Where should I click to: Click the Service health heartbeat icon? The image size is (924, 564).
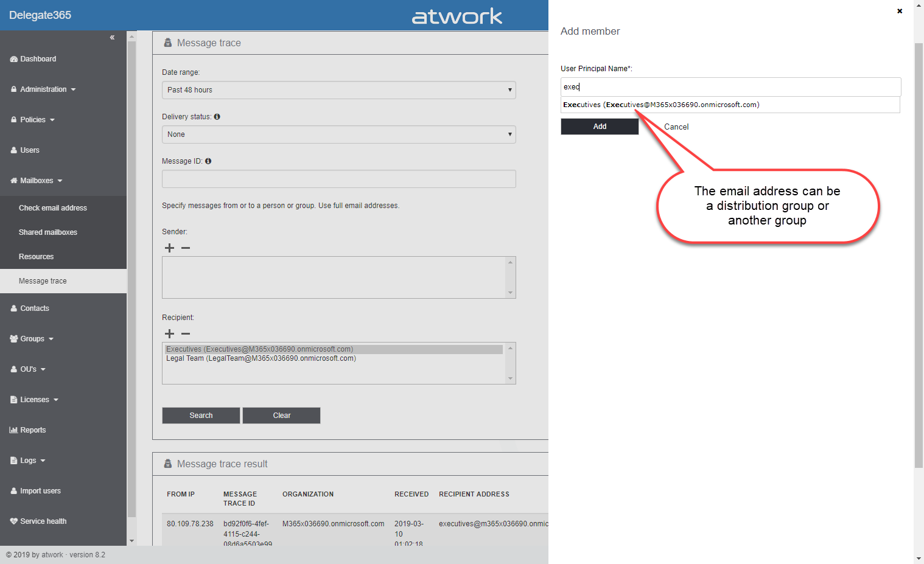[x=13, y=521]
